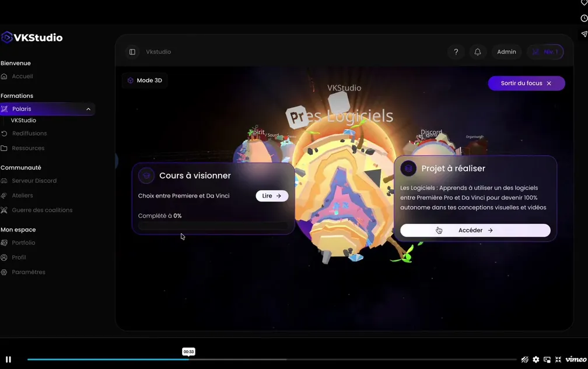588x369 pixels.
Task: Click Accéder on Projet à réaliser card
Action: (475, 230)
